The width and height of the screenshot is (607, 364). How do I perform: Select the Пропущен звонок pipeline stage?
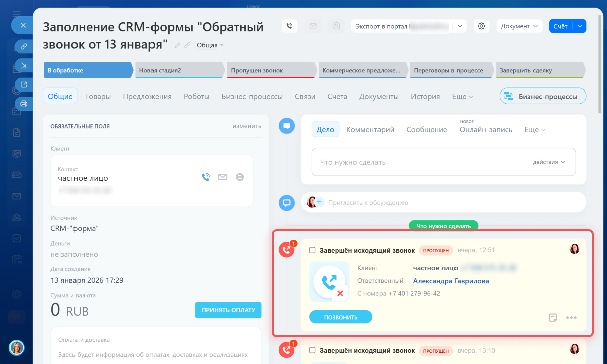click(272, 71)
